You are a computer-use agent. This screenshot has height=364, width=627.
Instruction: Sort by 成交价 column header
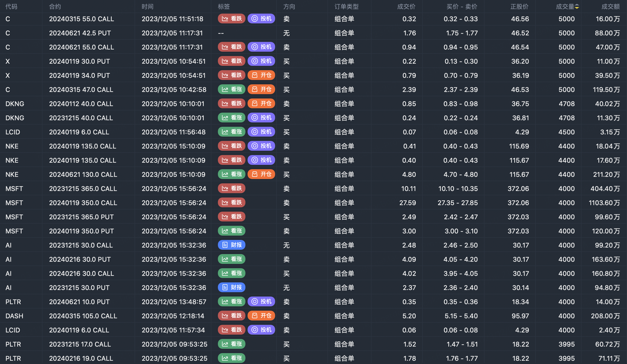406,7
